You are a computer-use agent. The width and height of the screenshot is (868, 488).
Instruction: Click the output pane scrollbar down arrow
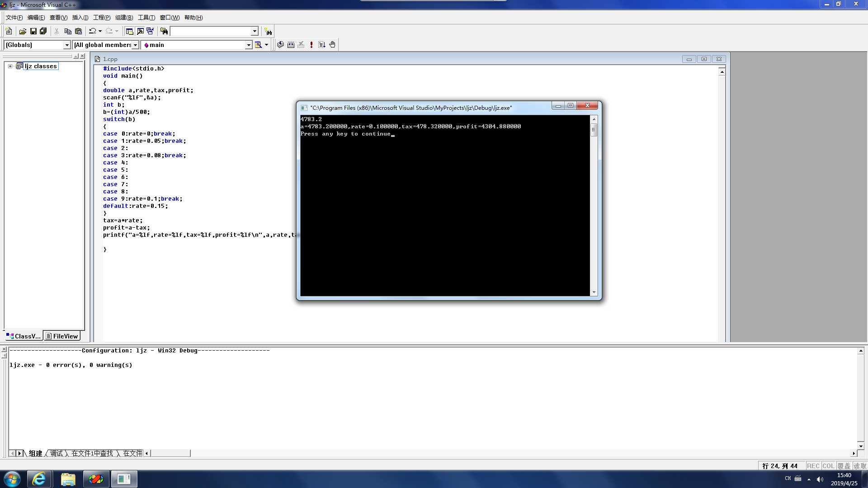[x=861, y=446]
